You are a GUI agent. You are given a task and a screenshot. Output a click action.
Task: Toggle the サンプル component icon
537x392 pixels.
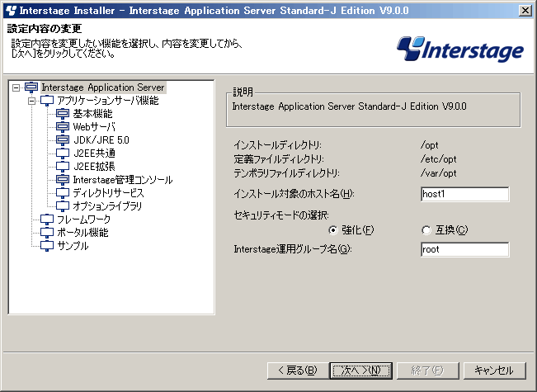[x=47, y=246]
